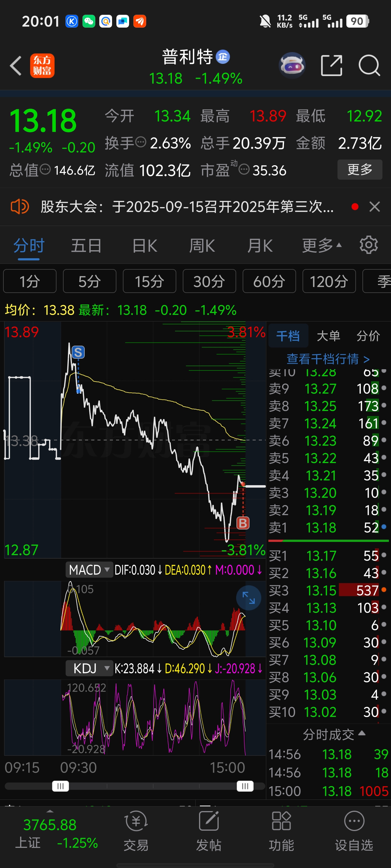391x868 pixels.
Task: Tap the 最高 13.89 value
Action: click(x=267, y=116)
